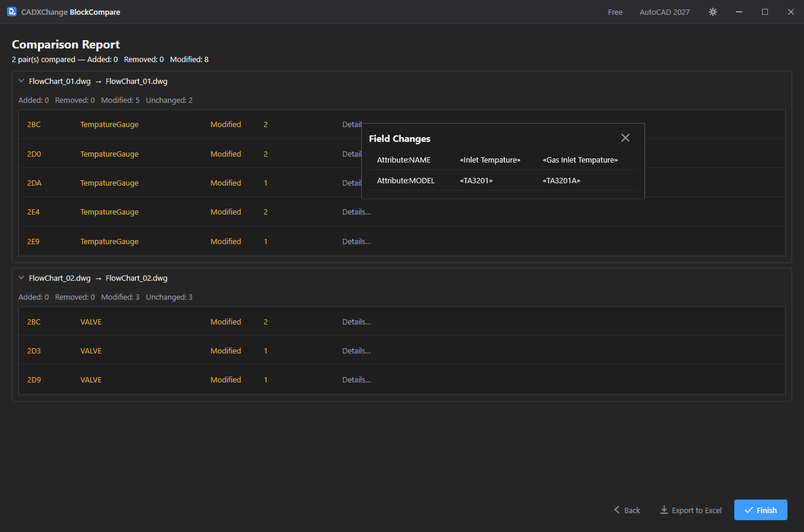Click the CADXChange BlockCompare app logo icon
The height and width of the screenshot is (532, 804).
click(x=12, y=12)
